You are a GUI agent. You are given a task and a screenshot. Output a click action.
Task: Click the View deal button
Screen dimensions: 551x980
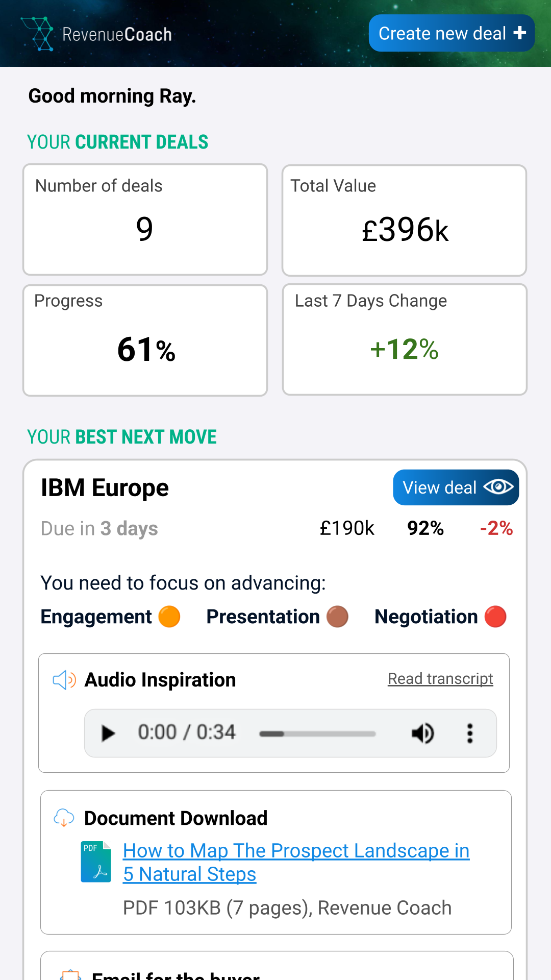[456, 487]
